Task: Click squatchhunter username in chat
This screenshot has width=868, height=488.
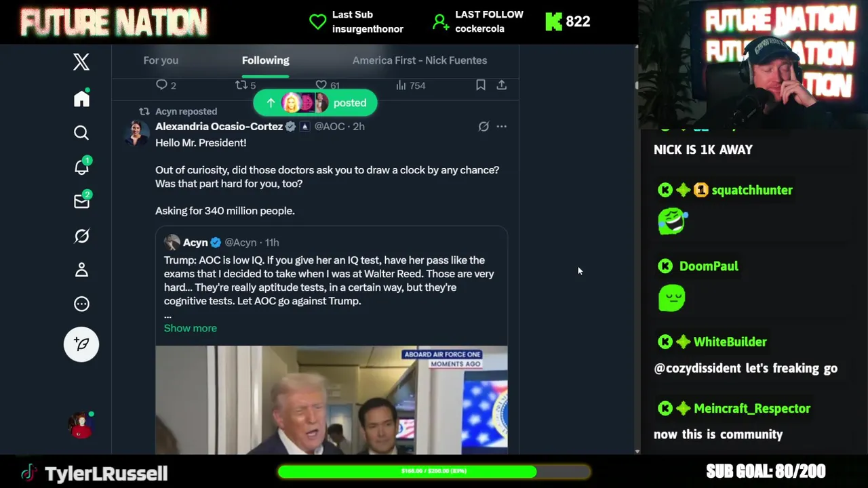Action: [752, 190]
